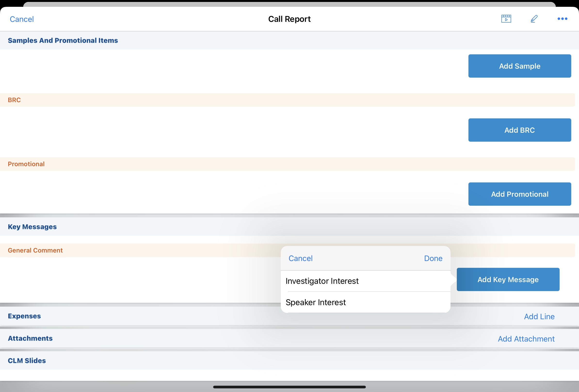
Task: Open the media player icon in header
Action: pyautogui.click(x=506, y=19)
